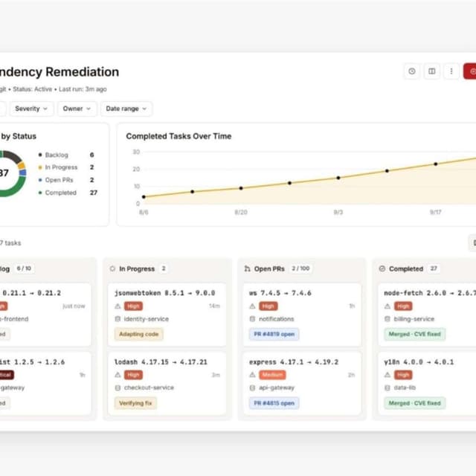Select the Backlog legend entry
Viewport: 476px width, 476px height.
coord(66,155)
